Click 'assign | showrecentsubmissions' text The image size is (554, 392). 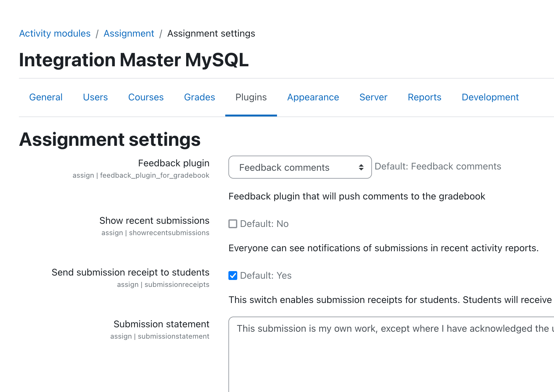[155, 233]
